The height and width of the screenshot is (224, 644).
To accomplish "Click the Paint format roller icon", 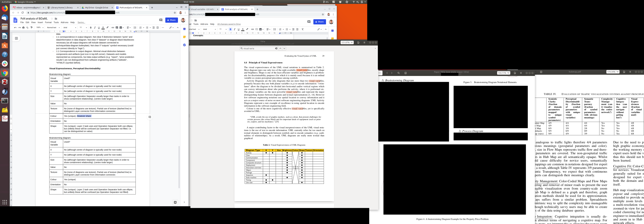I will [31, 28].
